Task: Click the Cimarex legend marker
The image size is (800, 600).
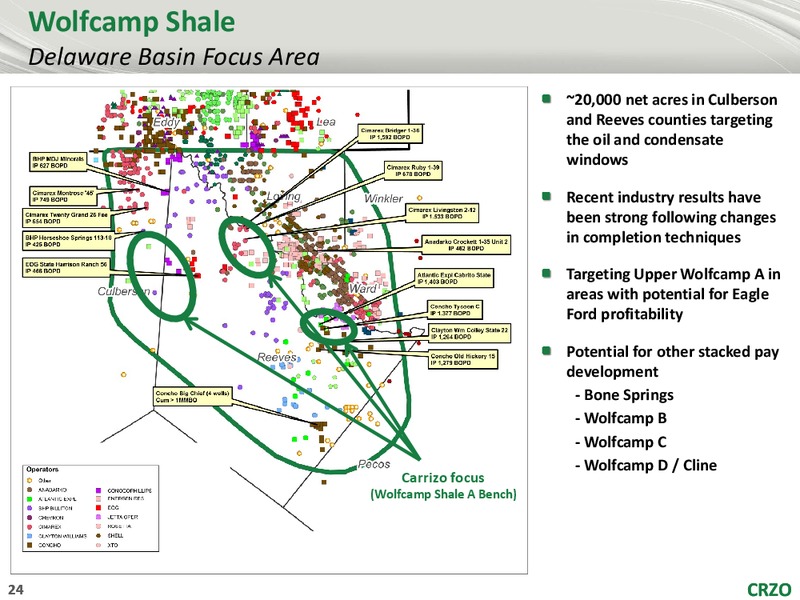Action: [x=30, y=527]
